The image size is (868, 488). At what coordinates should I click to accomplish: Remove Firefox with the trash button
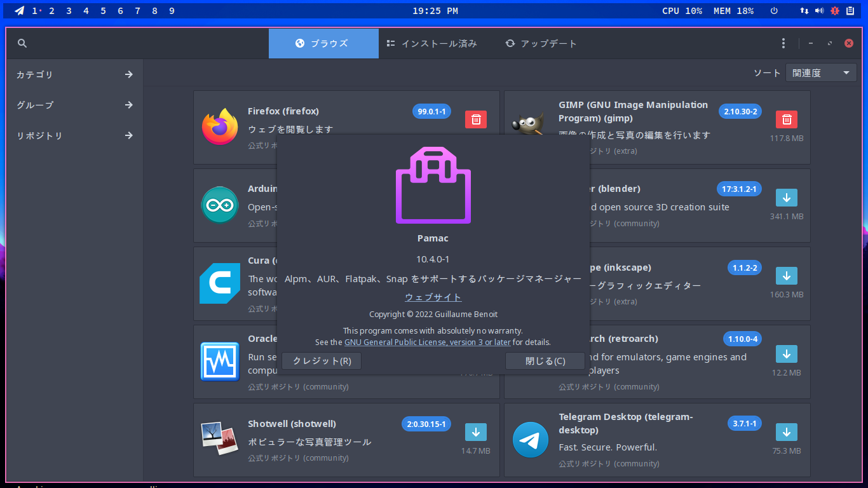(476, 119)
